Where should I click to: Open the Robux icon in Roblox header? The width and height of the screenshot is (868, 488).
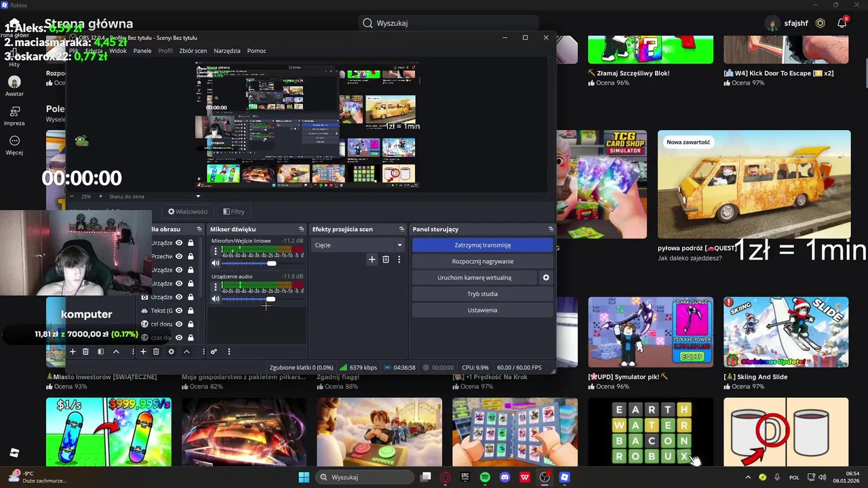point(820,23)
